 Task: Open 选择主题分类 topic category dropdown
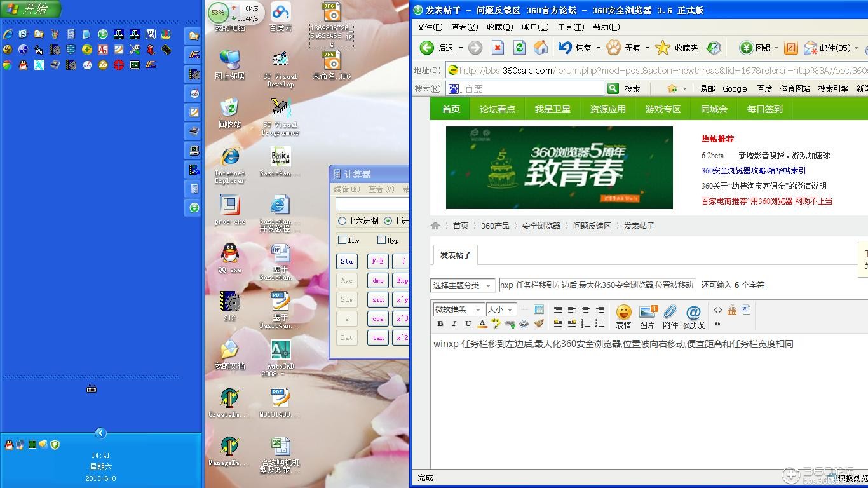[x=463, y=286]
